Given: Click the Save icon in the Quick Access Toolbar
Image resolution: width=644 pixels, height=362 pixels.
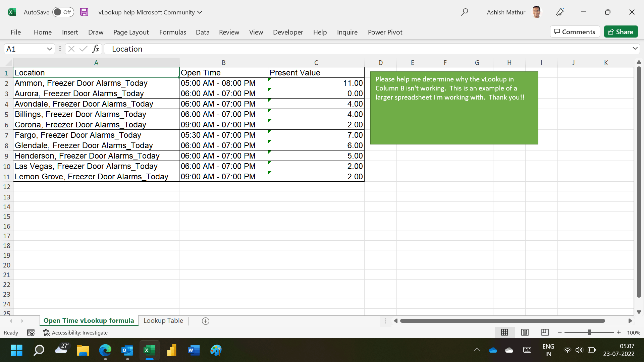Looking at the screenshot, I should pyautogui.click(x=84, y=12).
